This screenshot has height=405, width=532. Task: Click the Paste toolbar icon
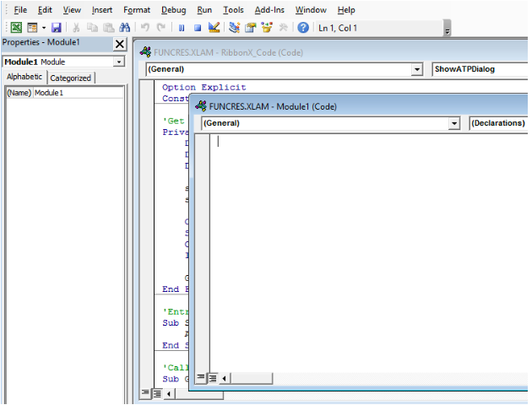pyautogui.click(x=109, y=28)
